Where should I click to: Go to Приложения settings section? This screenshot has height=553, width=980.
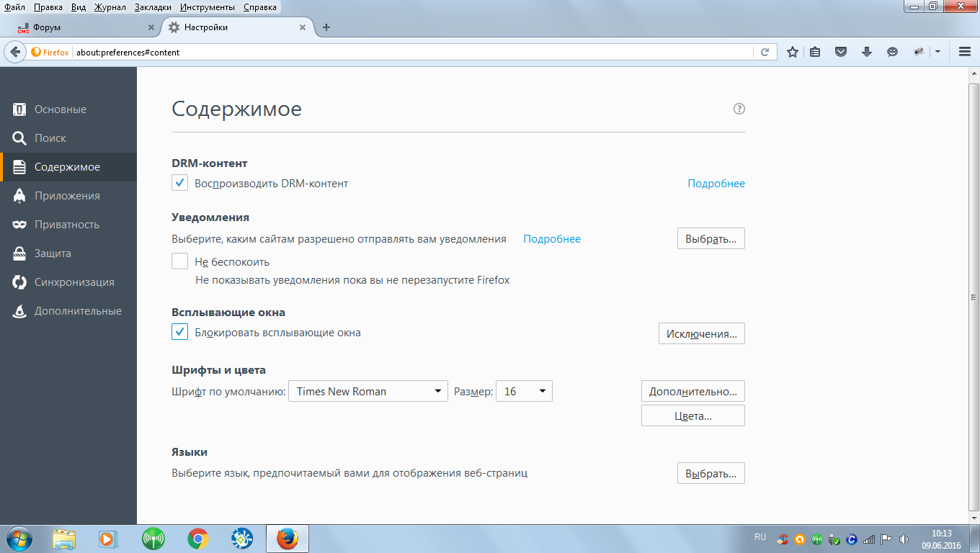pos(68,196)
